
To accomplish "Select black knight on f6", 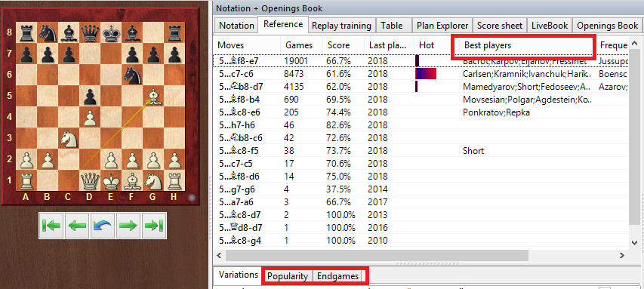I will 132,75.
